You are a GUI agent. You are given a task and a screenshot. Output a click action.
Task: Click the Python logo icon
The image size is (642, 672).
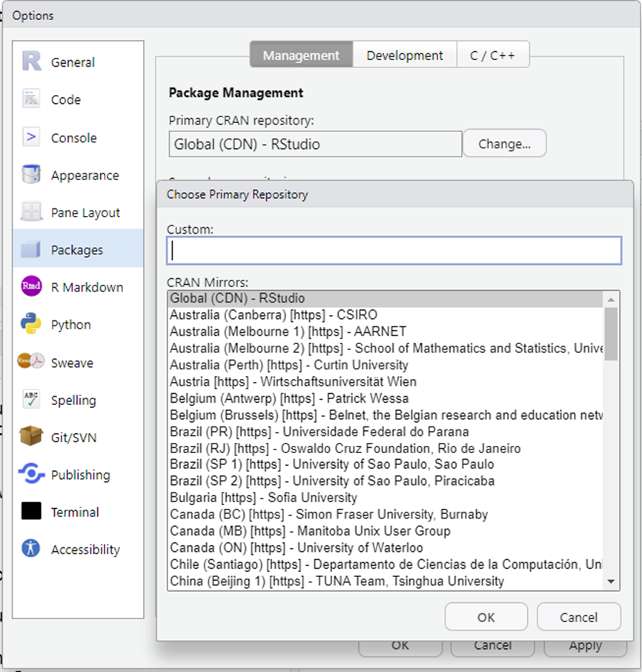click(x=31, y=323)
